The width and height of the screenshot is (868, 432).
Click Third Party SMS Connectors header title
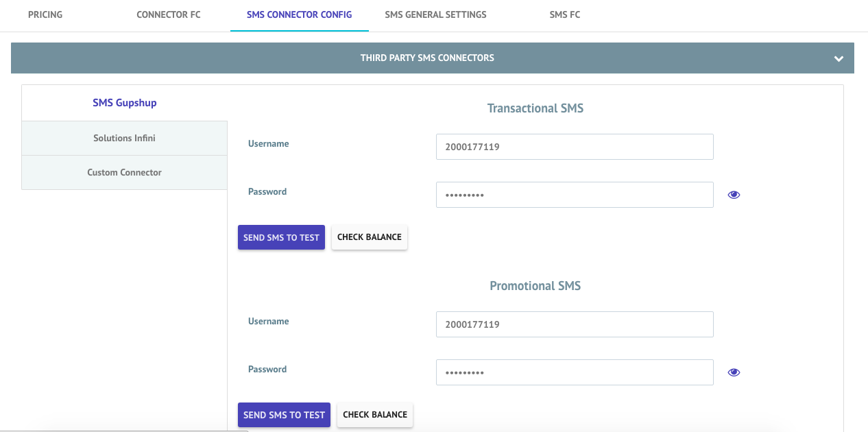pyautogui.click(x=427, y=58)
